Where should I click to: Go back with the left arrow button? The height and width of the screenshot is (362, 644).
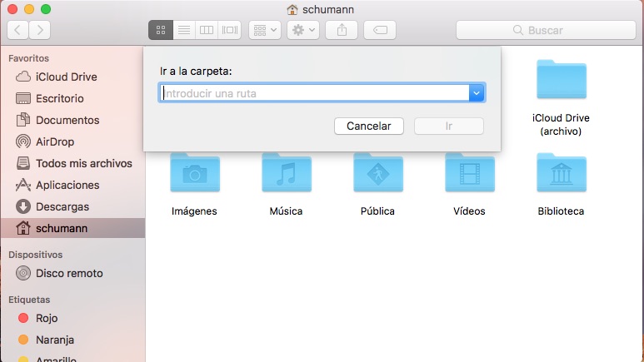[x=18, y=30]
